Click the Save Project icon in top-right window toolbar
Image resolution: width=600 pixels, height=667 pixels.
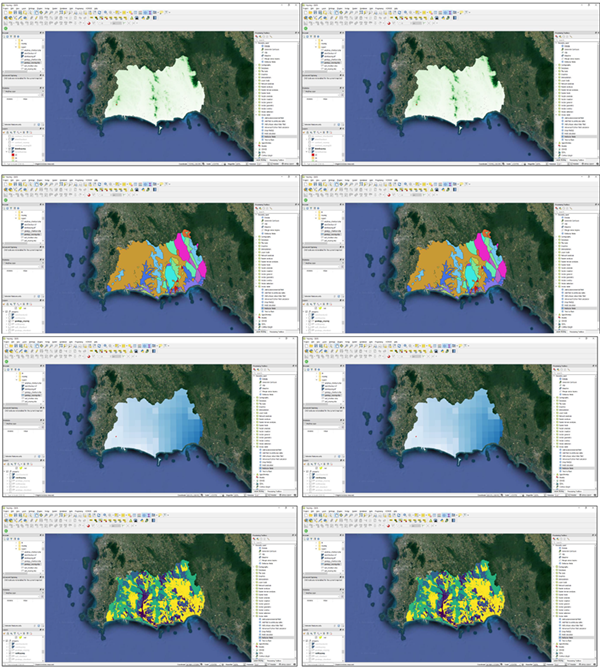pyautogui.click(x=317, y=12)
